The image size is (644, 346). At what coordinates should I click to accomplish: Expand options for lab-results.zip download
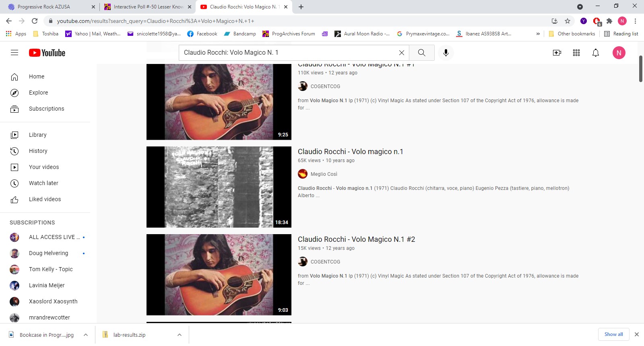point(180,335)
